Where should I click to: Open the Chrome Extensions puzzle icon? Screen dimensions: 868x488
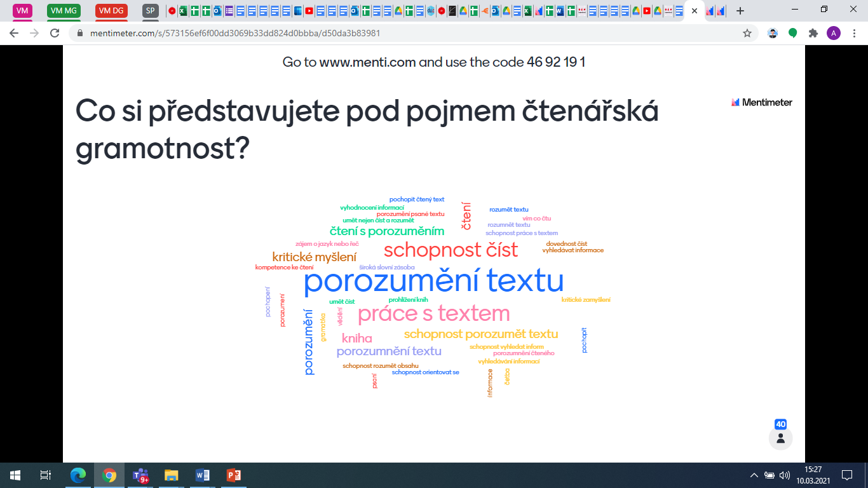click(x=813, y=33)
